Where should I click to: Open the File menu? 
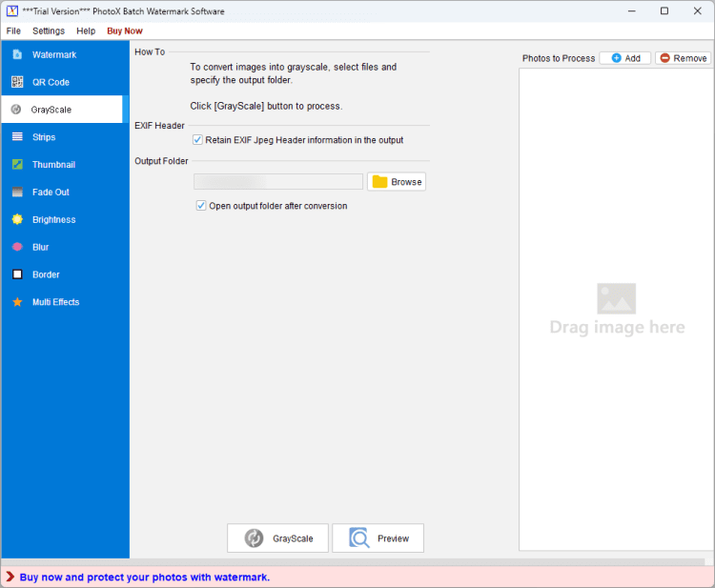[x=13, y=31]
